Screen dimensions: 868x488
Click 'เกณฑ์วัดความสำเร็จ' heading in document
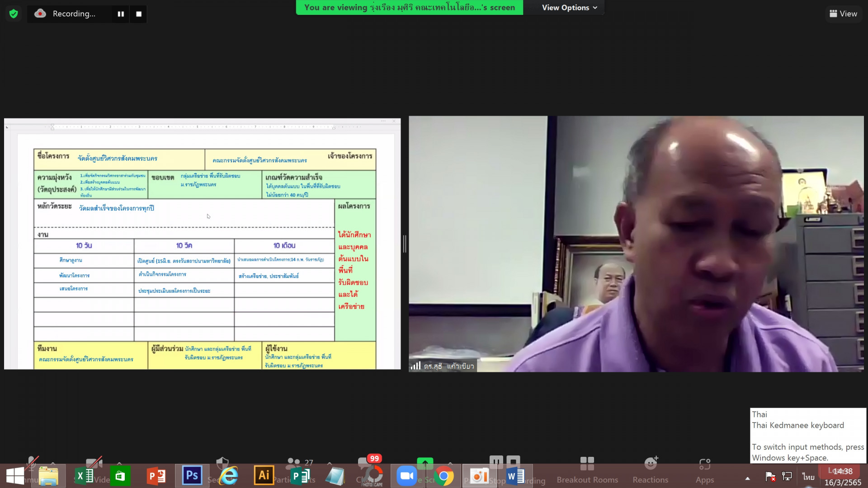[x=294, y=177]
